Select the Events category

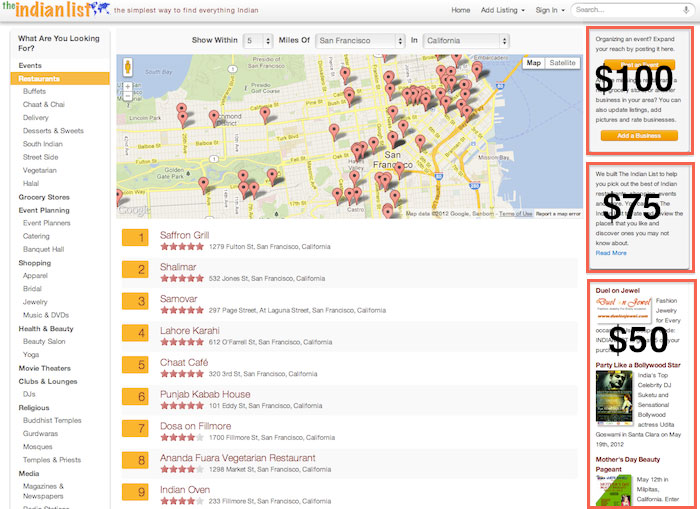pos(30,66)
